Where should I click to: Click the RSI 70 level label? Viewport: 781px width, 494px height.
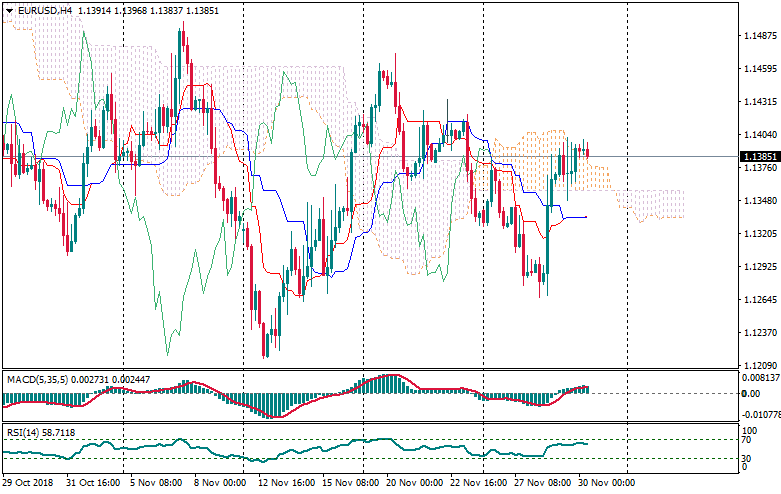(x=747, y=440)
